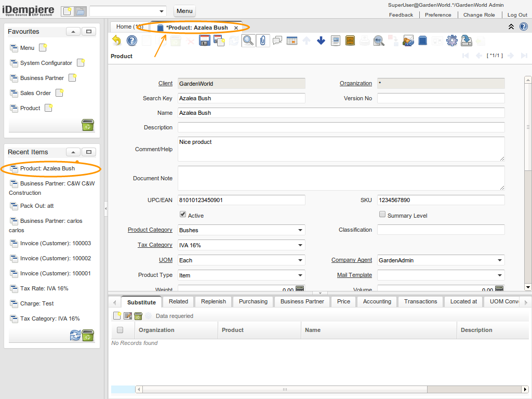Click the Save record disk icon
Image resolution: width=532 pixels, height=399 pixels.
tap(204, 41)
